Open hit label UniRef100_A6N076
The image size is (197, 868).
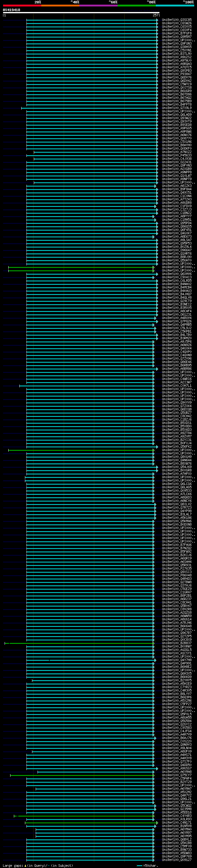177,135
